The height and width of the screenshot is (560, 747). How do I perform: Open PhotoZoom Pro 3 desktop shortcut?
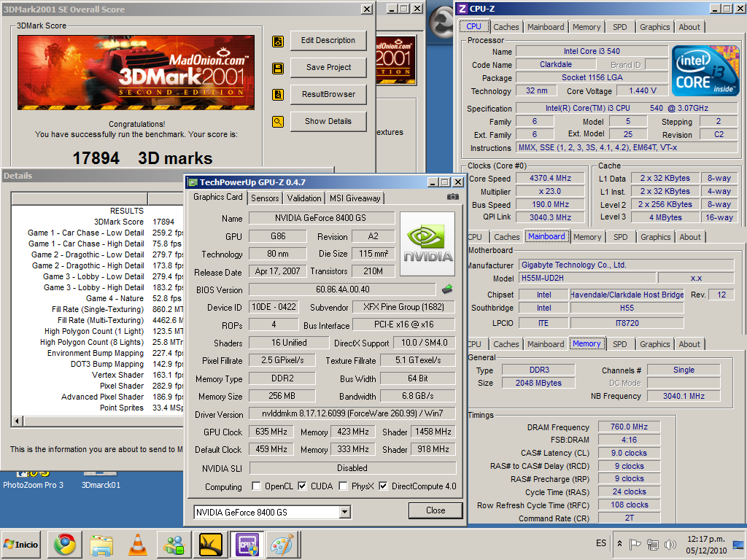pos(33,481)
